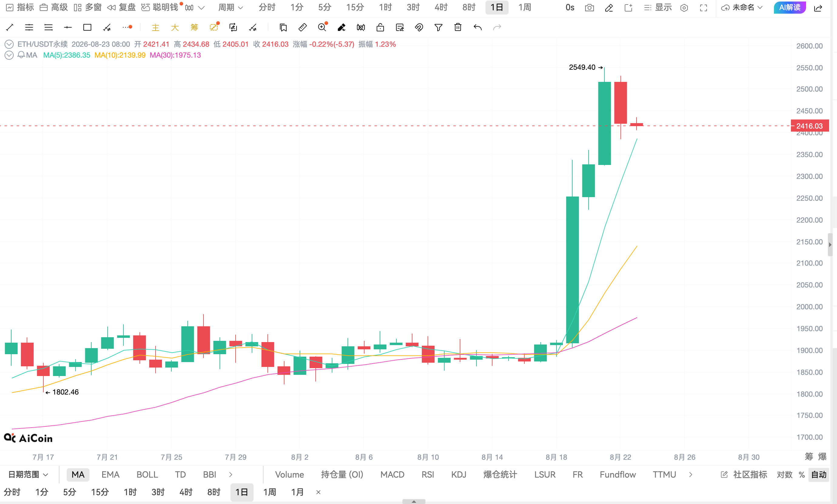The image size is (837, 504).
Task: Show more sub-indicators after TTMU
Action: (x=690, y=475)
